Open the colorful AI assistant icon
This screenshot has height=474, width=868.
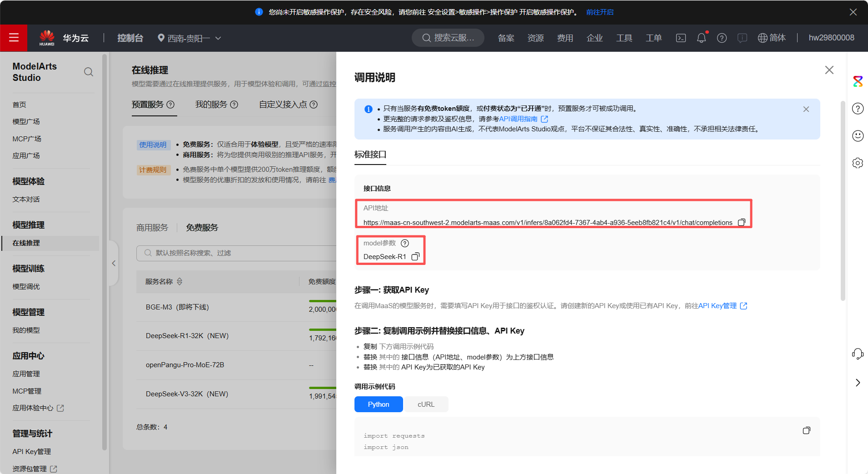858,81
